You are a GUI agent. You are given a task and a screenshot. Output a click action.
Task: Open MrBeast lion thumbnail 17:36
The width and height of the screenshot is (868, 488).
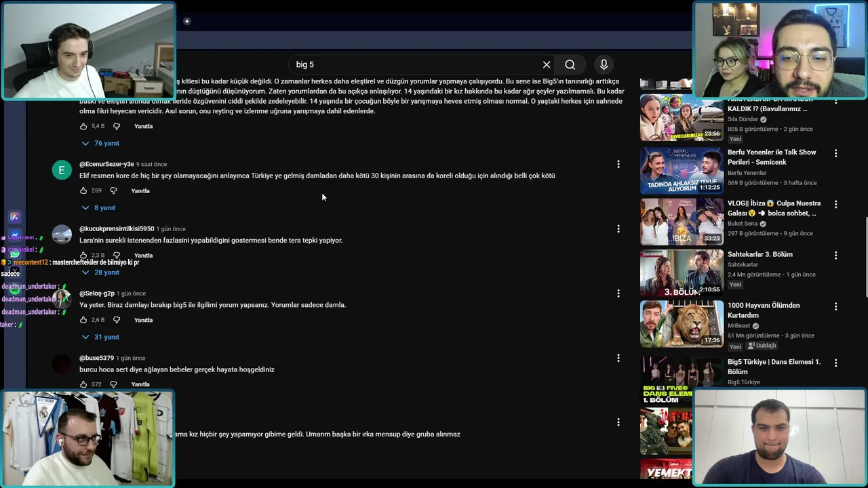click(682, 324)
